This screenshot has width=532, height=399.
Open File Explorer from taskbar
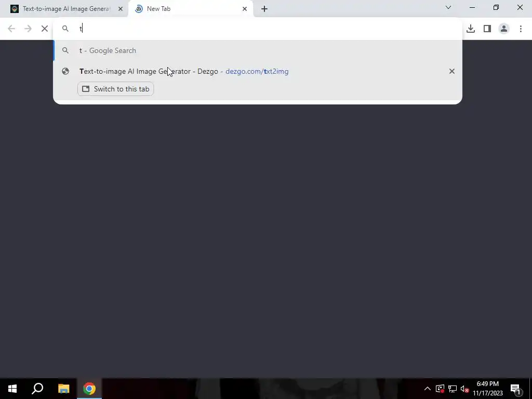(x=63, y=389)
